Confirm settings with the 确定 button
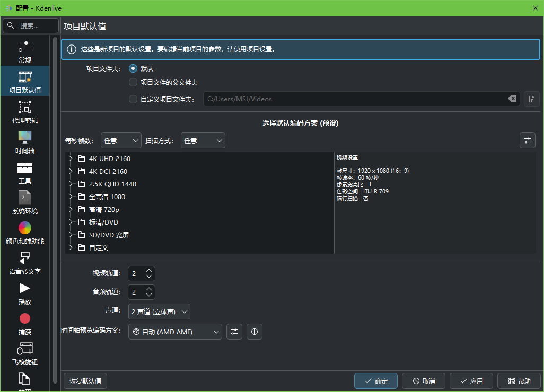 click(x=375, y=380)
